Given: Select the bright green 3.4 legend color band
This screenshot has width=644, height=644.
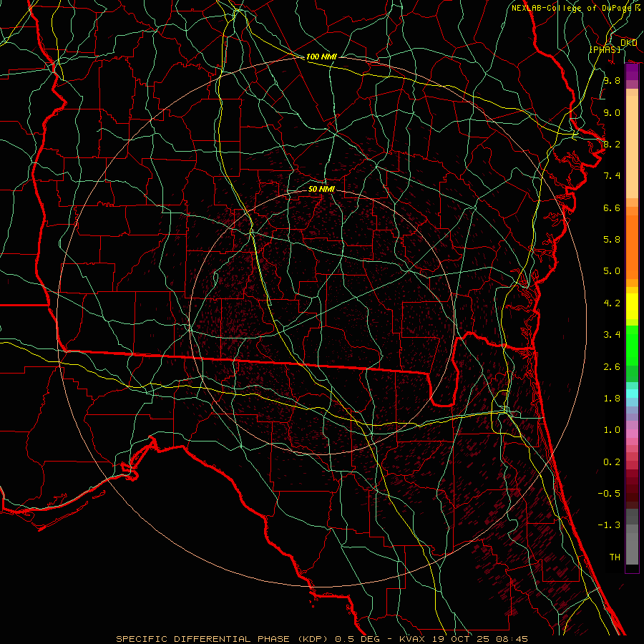Looking at the screenshot, I should 632,335.
